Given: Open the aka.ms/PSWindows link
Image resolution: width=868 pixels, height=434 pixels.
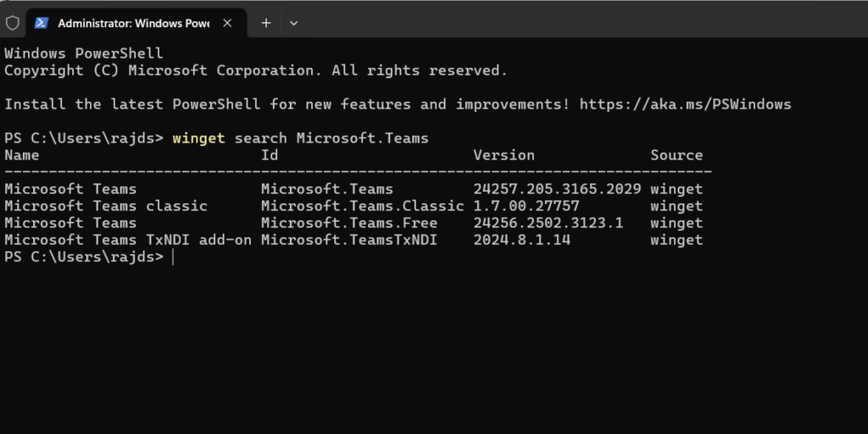Looking at the screenshot, I should click(685, 104).
